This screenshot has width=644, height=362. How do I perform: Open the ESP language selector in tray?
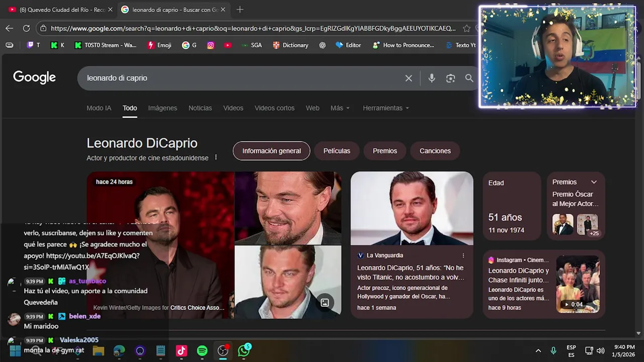point(571,350)
